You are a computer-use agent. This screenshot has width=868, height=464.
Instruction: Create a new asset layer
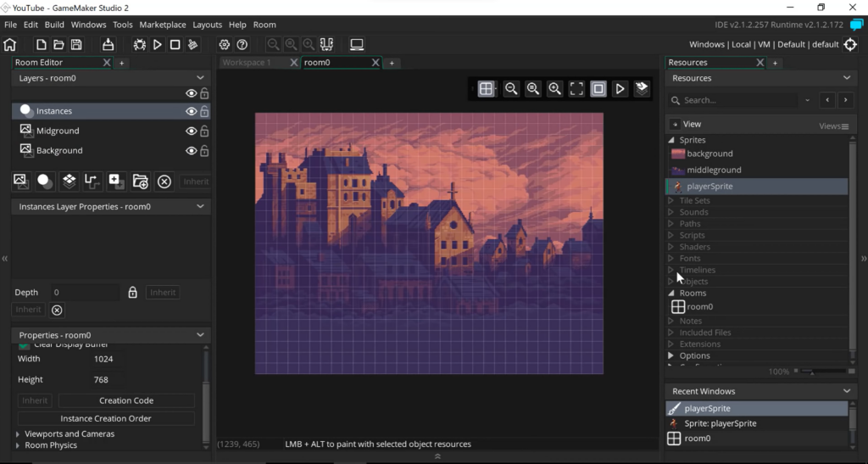(x=116, y=181)
